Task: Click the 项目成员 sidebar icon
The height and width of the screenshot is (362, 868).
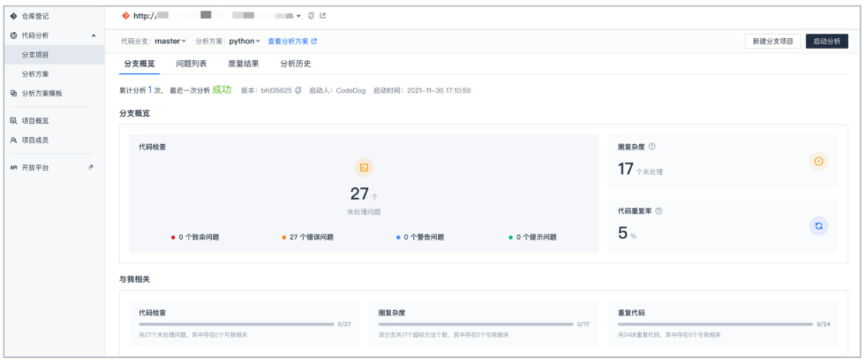Action: click(13, 140)
